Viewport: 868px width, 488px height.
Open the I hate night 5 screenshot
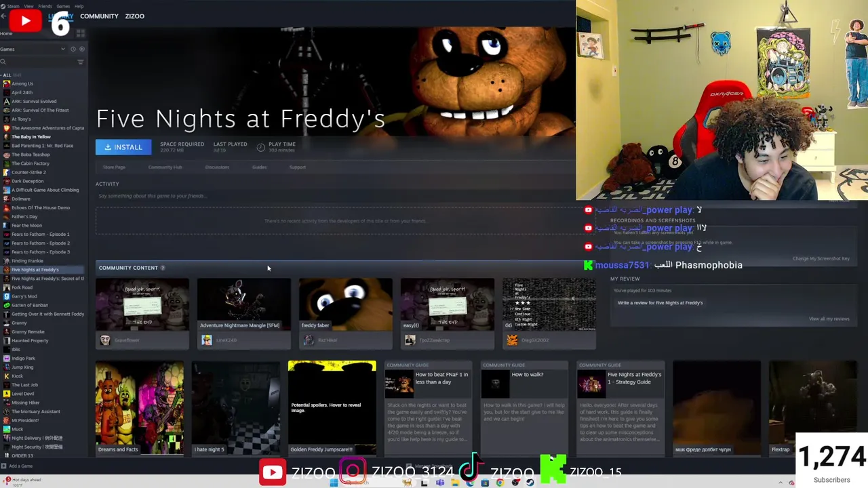pos(235,407)
